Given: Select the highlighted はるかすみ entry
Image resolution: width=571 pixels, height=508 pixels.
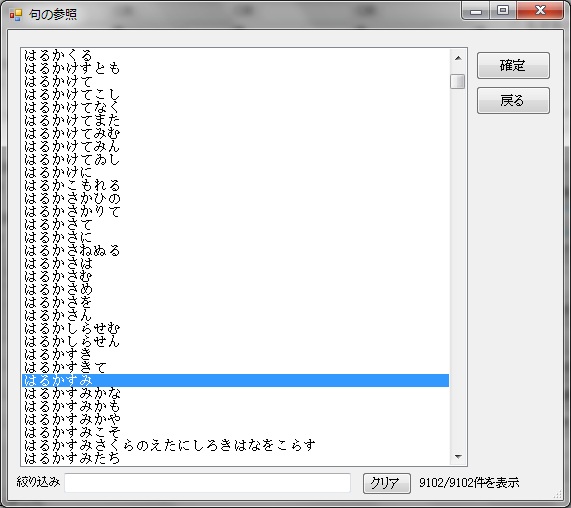Looking at the screenshot, I should [x=235, y=381].
